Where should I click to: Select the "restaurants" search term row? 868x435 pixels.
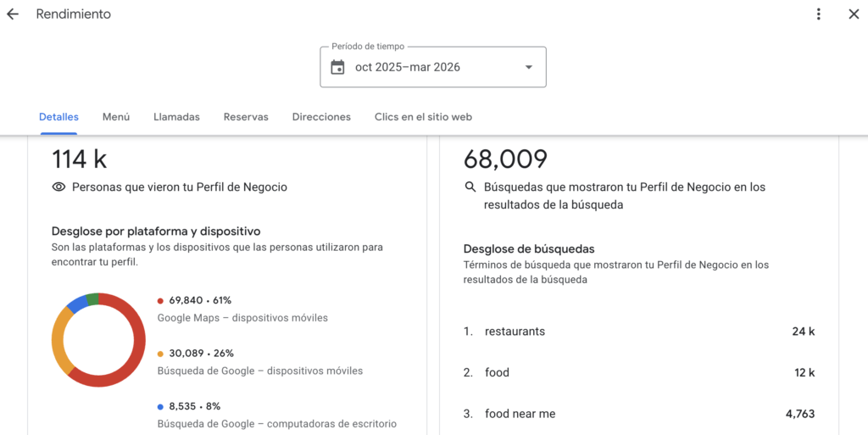click(x=638, y=332)
